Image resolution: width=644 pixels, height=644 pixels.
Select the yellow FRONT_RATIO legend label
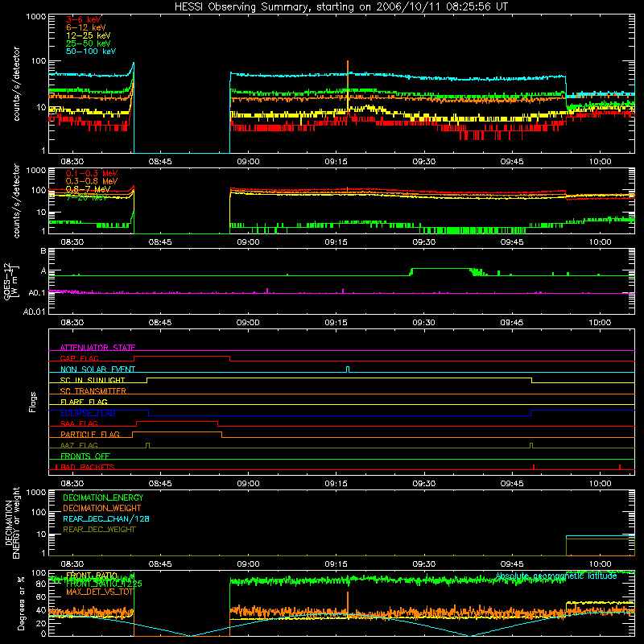pos(92,576)
